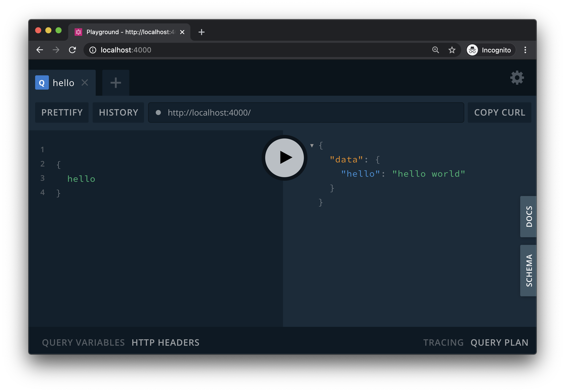Expand the DOCS side panel
565x392 pixels.
pos(529,216)
